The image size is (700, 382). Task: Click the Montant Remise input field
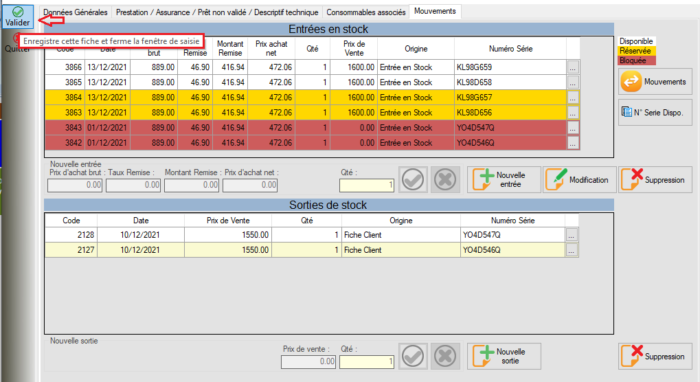coord(192,185)
